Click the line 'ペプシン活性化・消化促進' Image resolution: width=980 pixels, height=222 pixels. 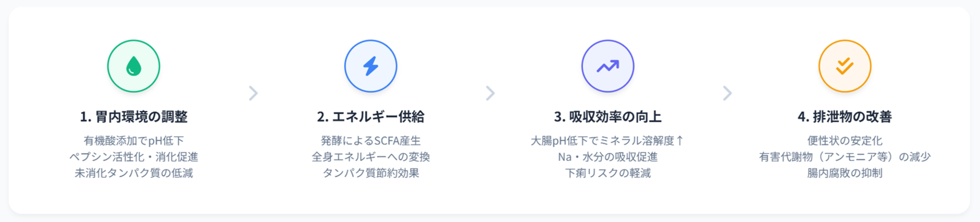(134, 157)
